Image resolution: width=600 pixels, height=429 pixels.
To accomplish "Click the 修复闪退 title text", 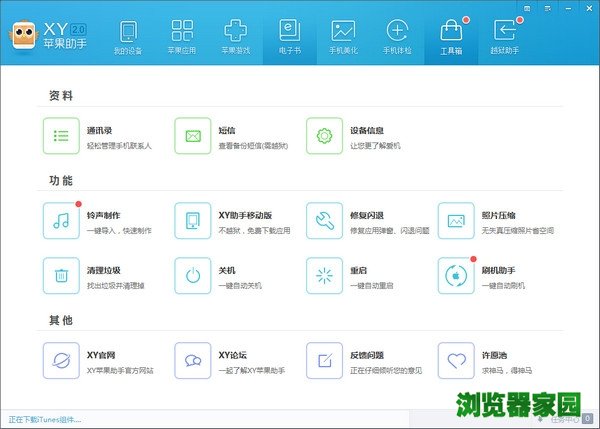I will click(x=367, y=215).
